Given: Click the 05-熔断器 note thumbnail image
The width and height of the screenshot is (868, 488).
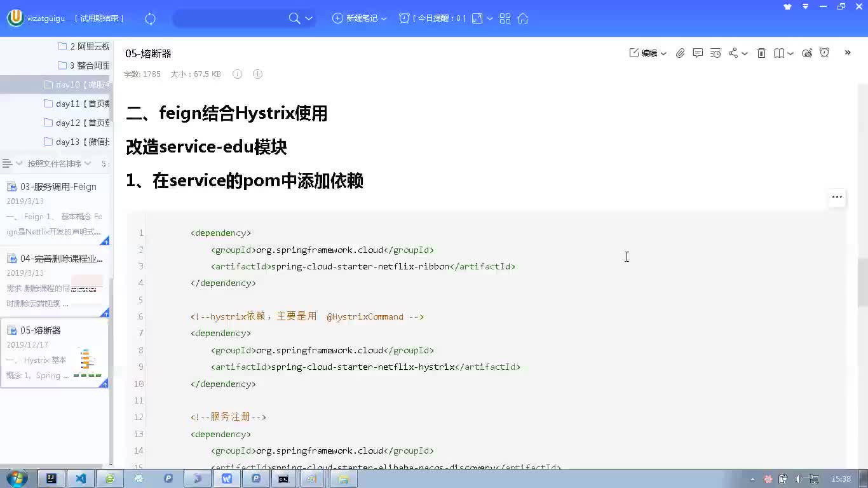Looking at the screenshot, I should [x=88, y=362].
